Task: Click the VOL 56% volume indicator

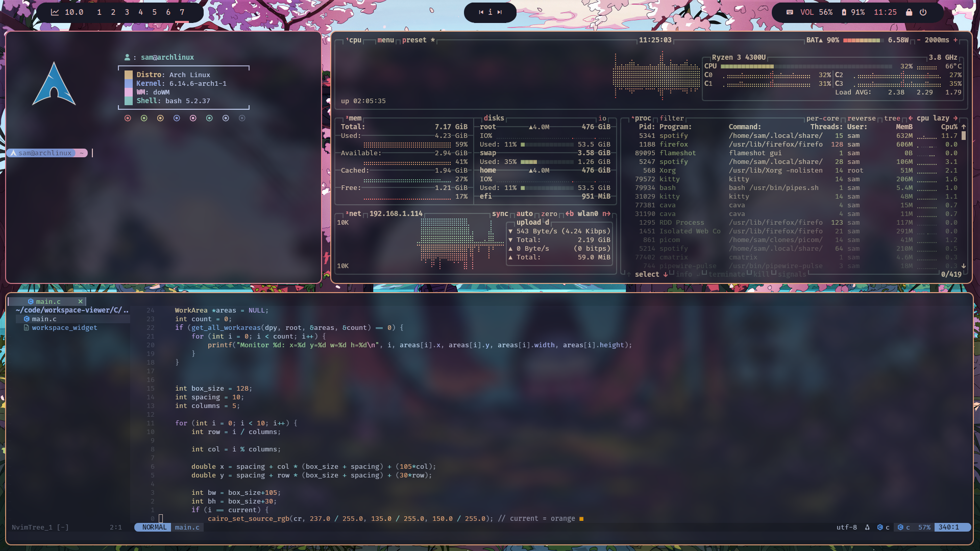Action: [816, 12]
